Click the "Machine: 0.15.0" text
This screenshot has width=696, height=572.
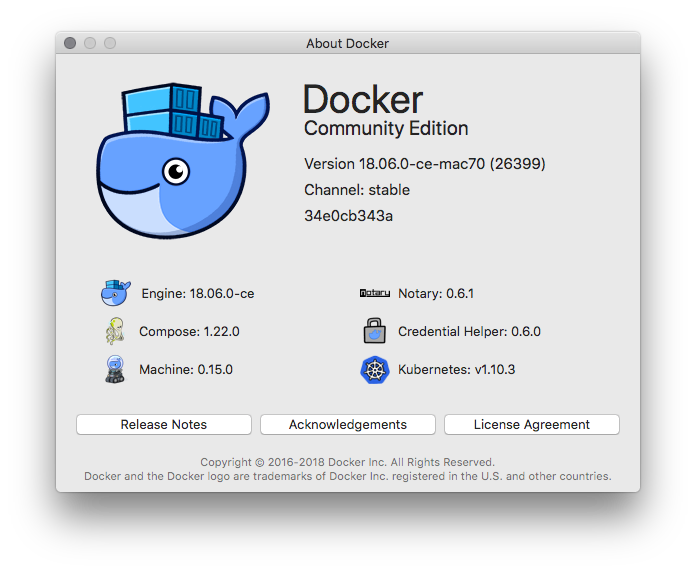pos(186,369)
